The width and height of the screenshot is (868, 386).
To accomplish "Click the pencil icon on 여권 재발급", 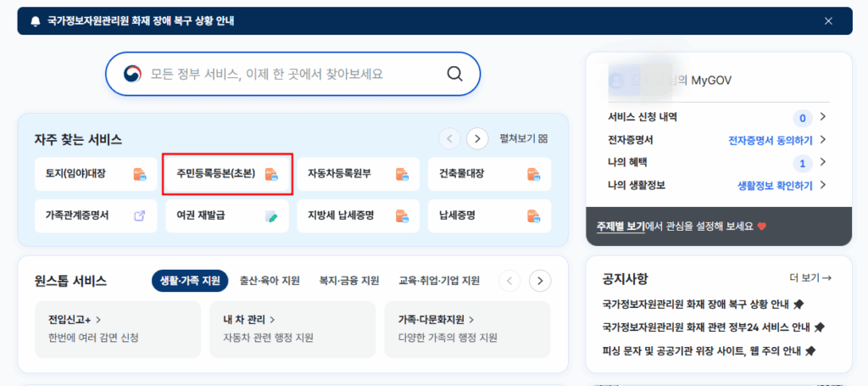I will [271, 216].
